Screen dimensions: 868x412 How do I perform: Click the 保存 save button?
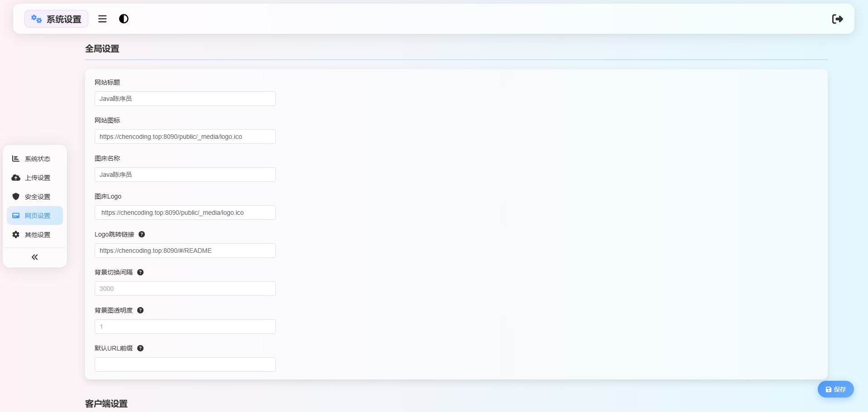pos(835,389)
